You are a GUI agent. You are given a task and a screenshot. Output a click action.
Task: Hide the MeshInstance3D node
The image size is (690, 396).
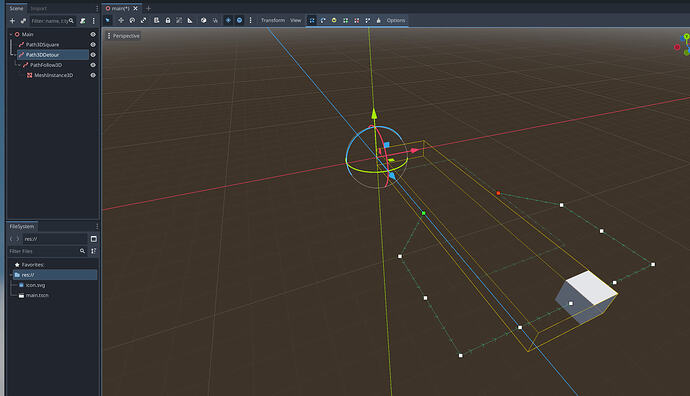click(93, 75)
